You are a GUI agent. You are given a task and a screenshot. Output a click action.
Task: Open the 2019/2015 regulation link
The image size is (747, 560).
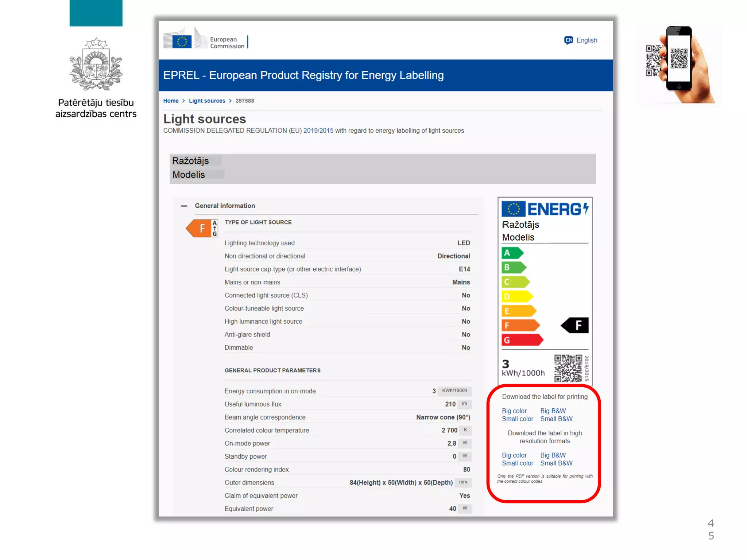pos(318,131)
